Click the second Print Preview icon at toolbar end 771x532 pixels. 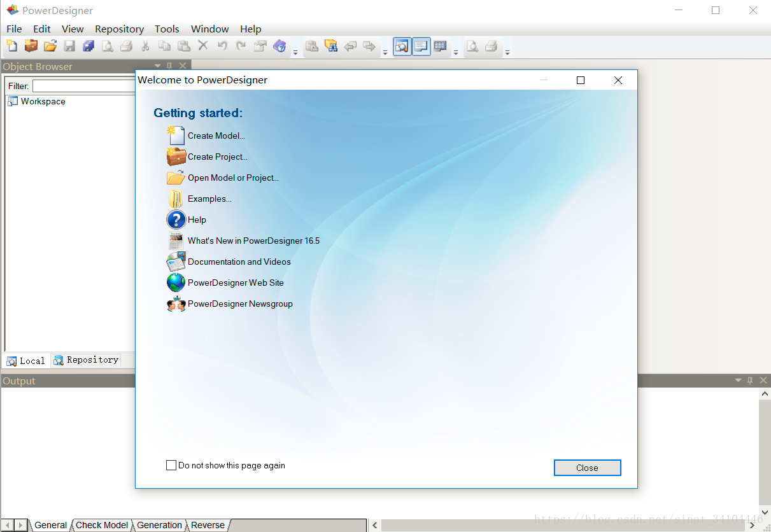point(472,46)
